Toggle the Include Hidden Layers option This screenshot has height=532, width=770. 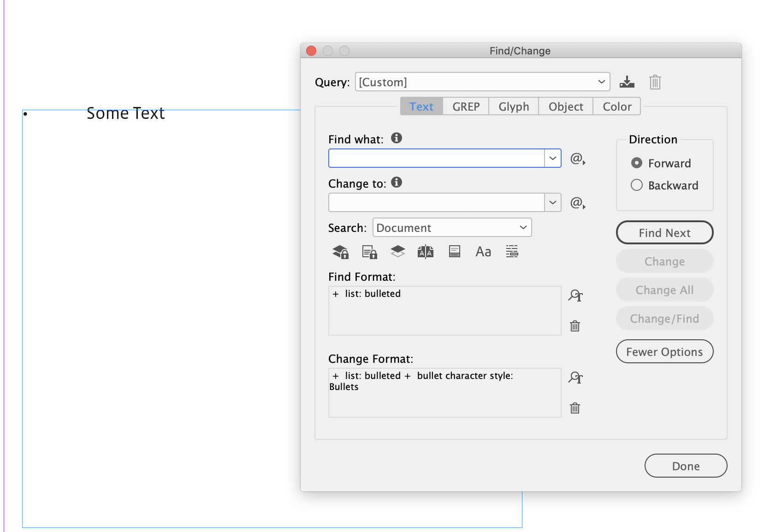397,251
